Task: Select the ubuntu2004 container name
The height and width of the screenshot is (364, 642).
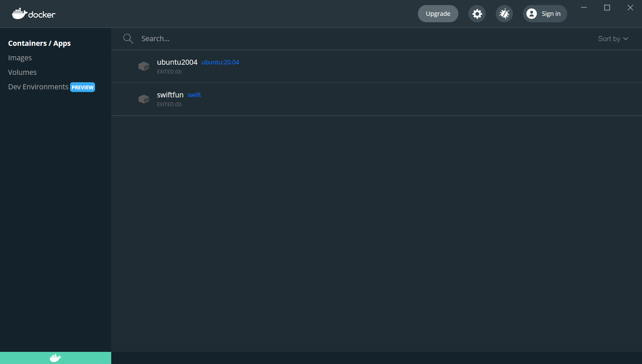Action: pyautogui.click(x=177, y=62)
